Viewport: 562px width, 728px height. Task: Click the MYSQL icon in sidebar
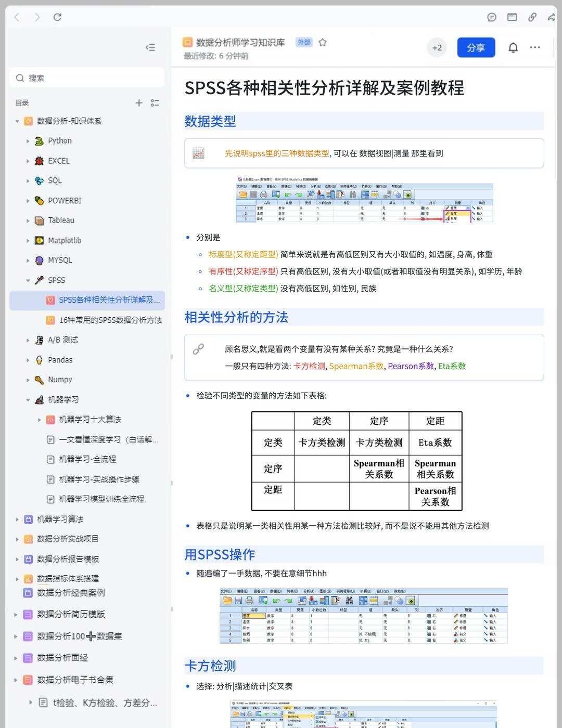[x=39, y=260]
